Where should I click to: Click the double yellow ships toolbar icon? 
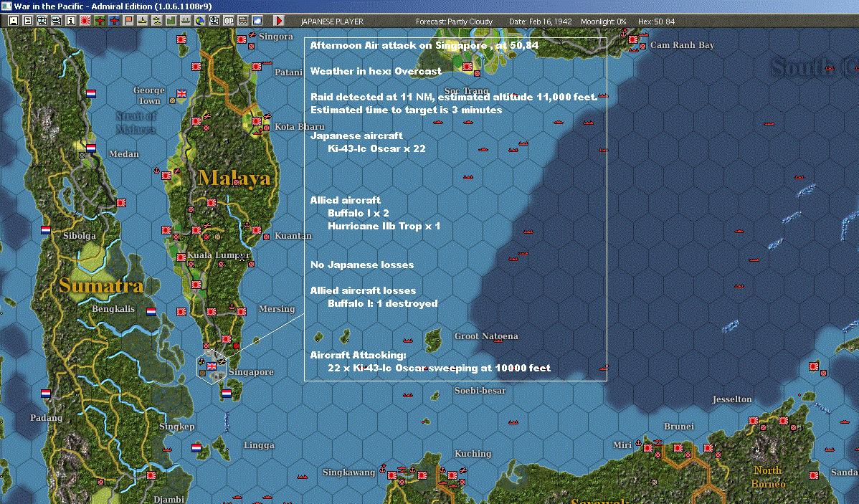pos(157,21)
